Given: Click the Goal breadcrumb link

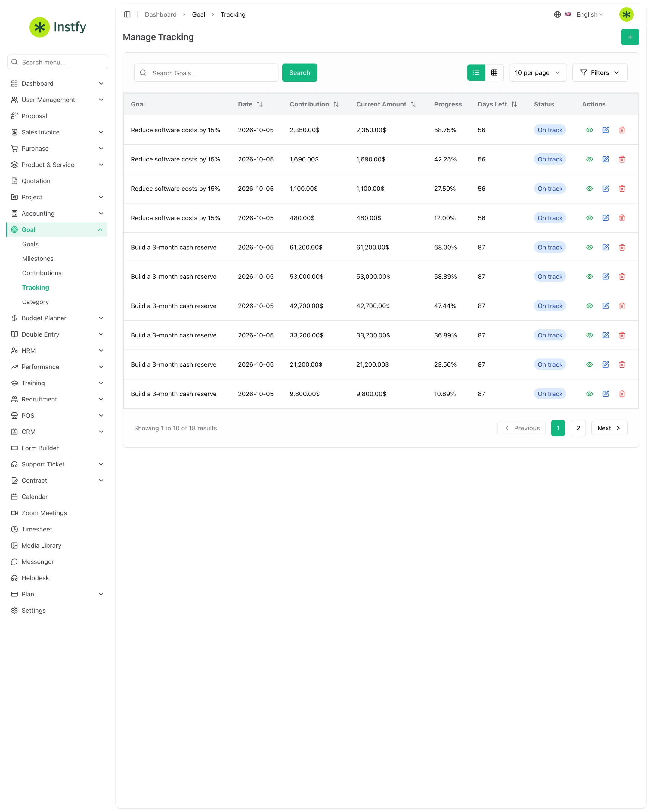Looking at the screenshot, I should [199, 14].
